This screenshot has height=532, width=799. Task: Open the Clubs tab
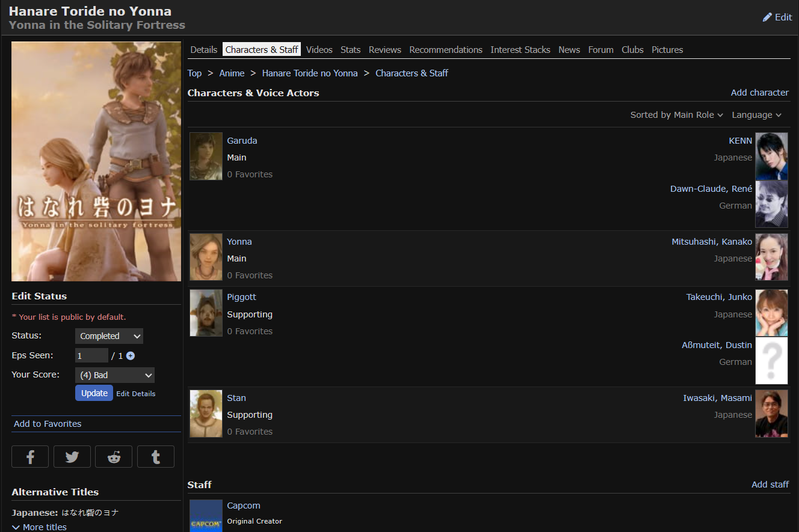click(632, 50)
